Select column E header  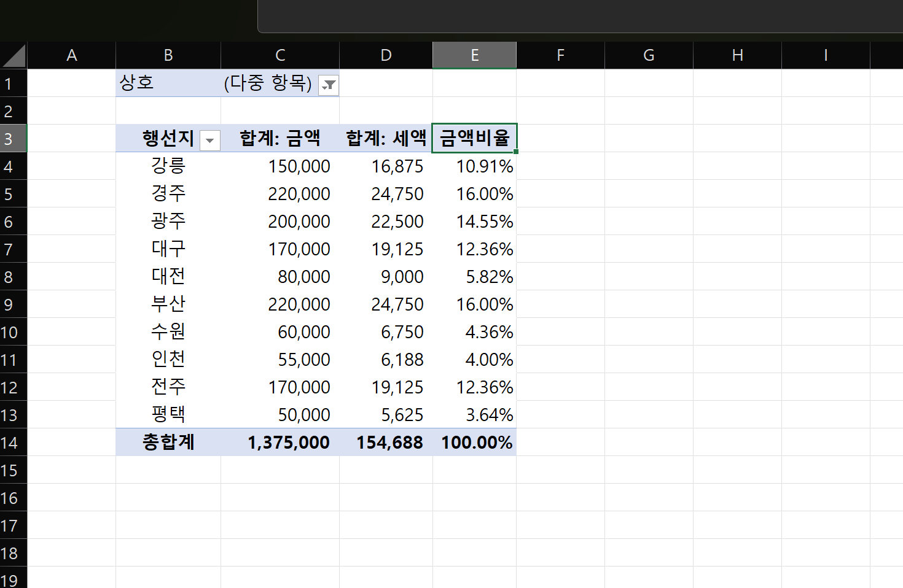[474, 56]
